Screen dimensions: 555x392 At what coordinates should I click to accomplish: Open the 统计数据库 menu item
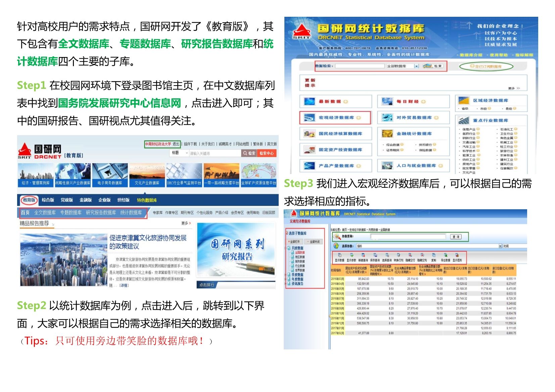tap(131, 213)
